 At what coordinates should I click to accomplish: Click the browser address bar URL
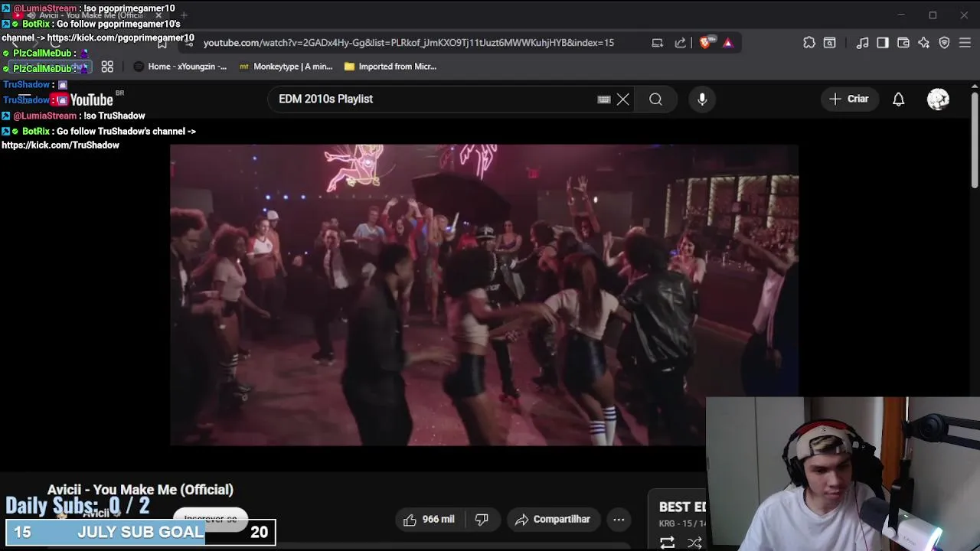(408, 43)
